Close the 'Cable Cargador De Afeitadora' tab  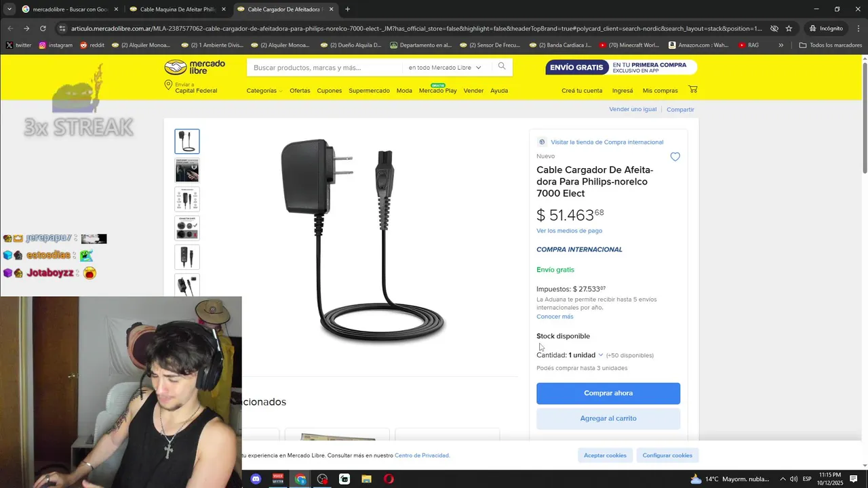pyautogui.click(x=331, y=9)
